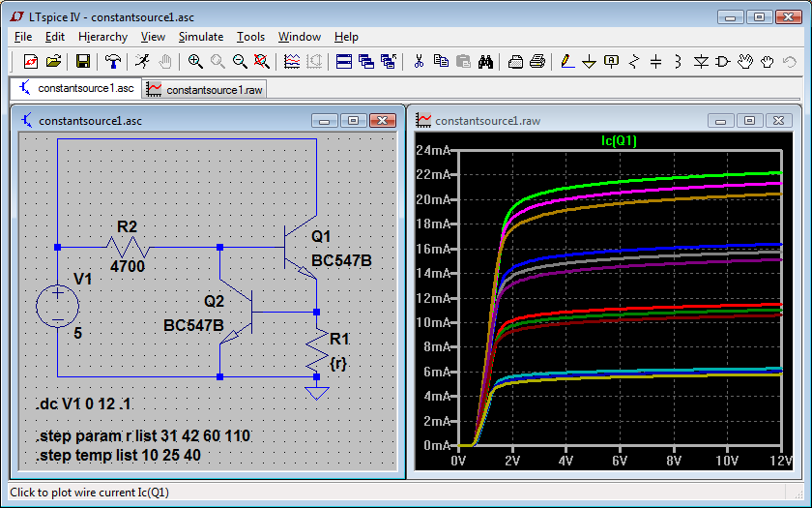Print with the printer icon
Image resolution: width=812 pixels, height=508 pixels.
click(537, 62)
